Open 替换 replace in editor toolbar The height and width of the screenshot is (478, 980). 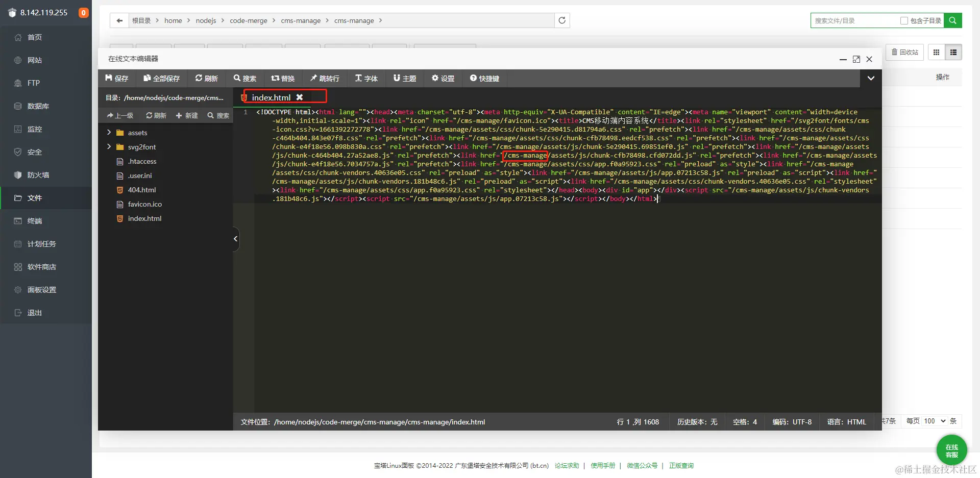click(x=283, y=78)
